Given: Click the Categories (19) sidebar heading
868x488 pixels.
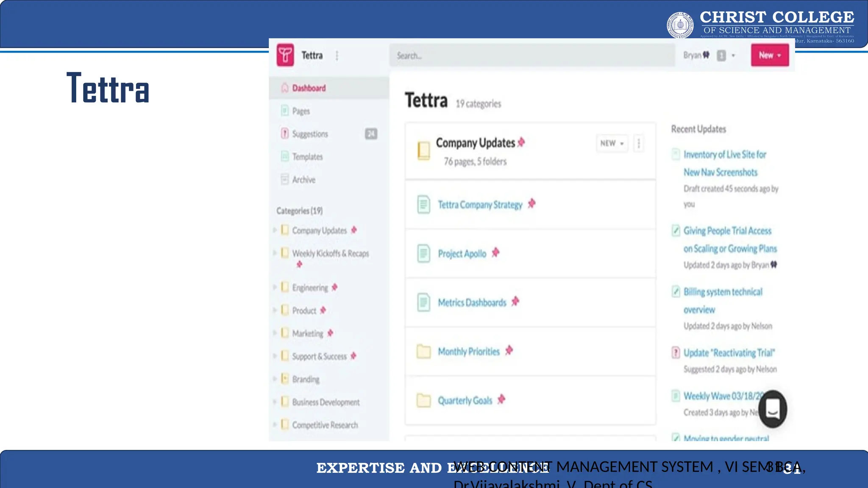Looking at the screenshot, I should [x=299, y=211].
